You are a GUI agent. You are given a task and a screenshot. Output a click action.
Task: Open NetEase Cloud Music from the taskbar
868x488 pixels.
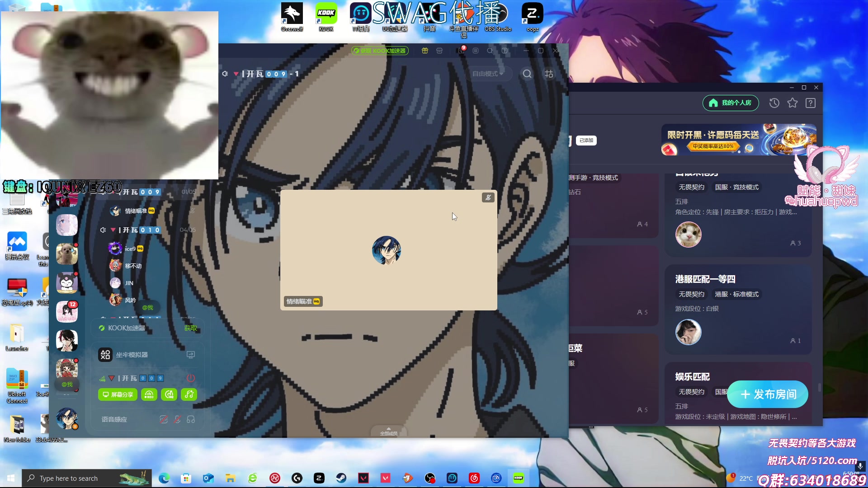474,478
